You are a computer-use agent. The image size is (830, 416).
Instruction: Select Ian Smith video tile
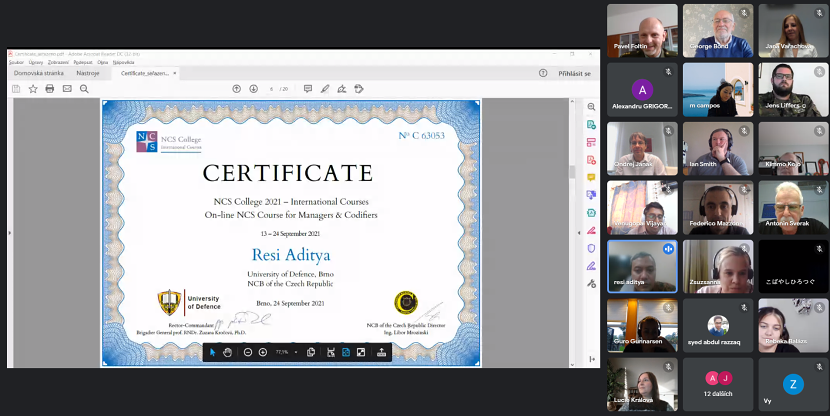point(718,149)
